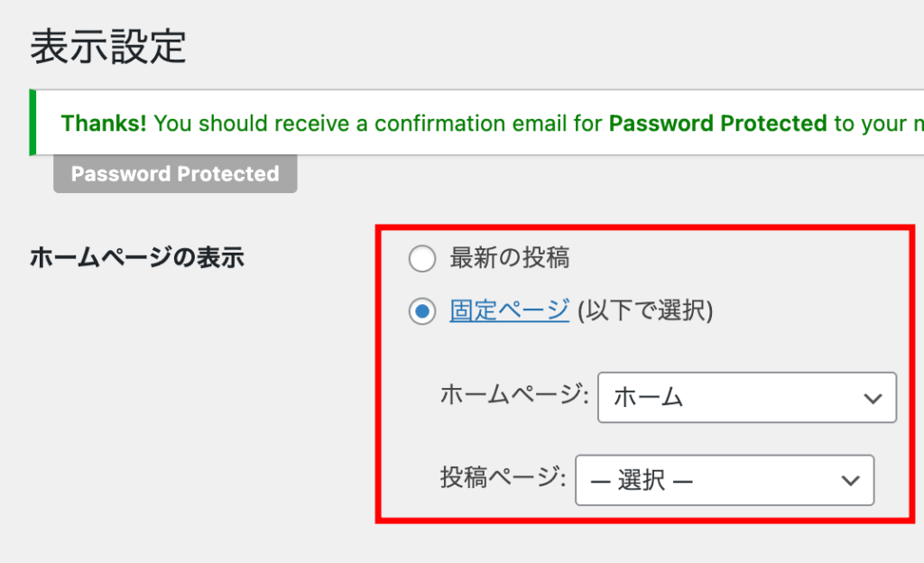Select the 固定ページ radio button

coord(421,312)
